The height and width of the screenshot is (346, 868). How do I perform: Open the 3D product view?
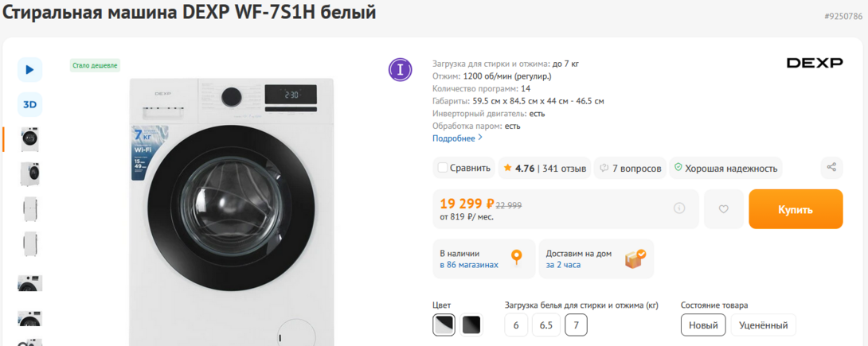pos(29,104)
